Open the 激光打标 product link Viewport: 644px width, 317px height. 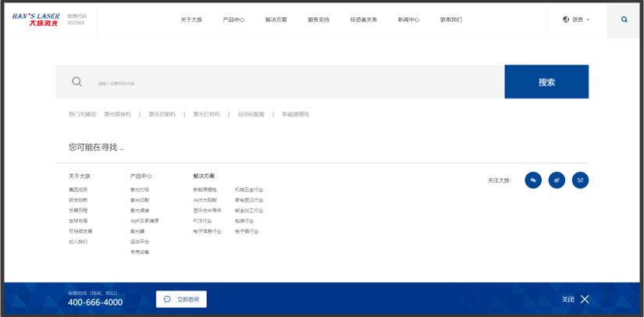click(140, 190)
